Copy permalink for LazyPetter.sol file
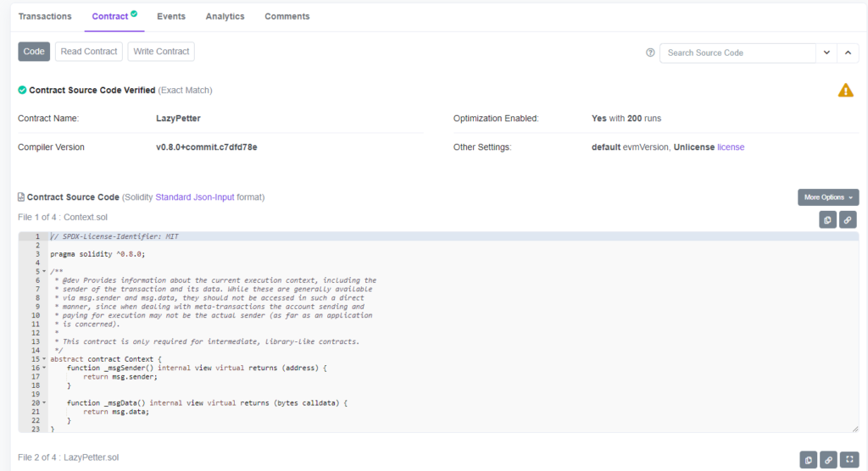The height and width of the screenshot is (471, 868). (828, 459)
